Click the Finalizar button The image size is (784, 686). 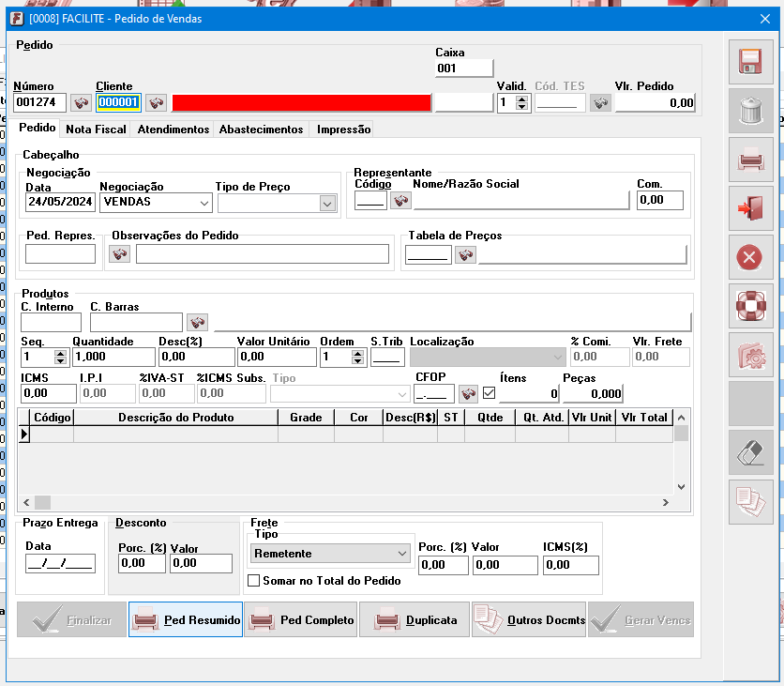71,619
